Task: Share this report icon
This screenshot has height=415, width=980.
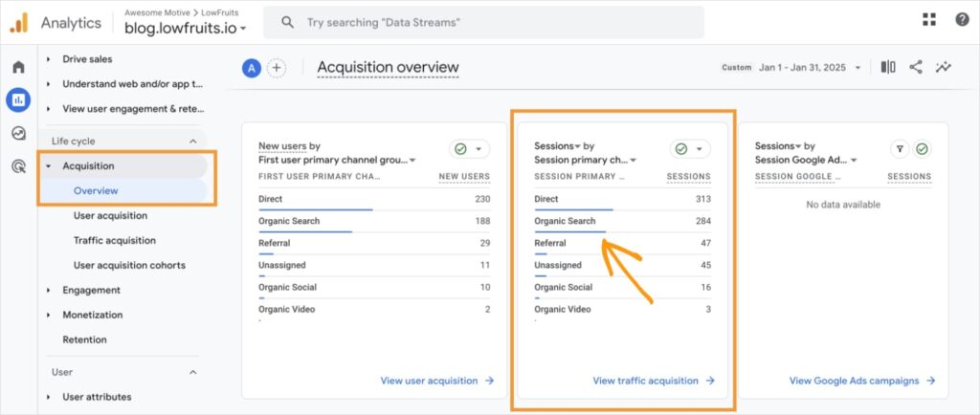Action: pyautogui.click(x=916, y=67)
